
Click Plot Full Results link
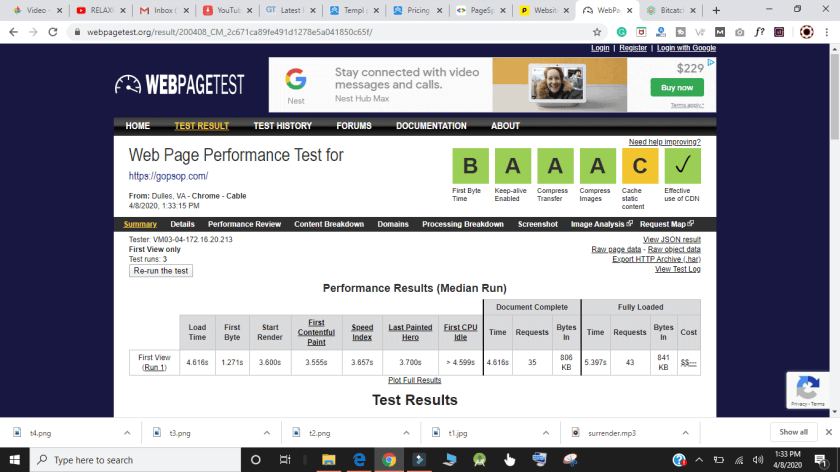tap(415, 380)
